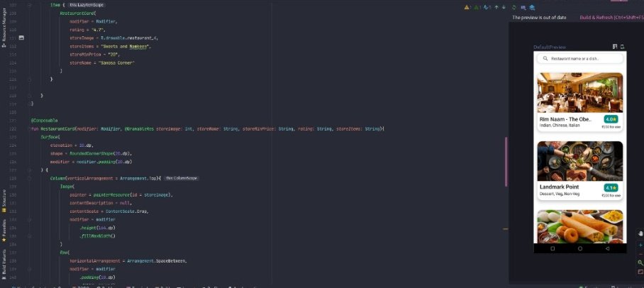Image resolution: width=644 pixels, height=288 pixels.
Task: Click ContentScale.Crop in the code
Action: pyautogui.click(x=126, y=211)
